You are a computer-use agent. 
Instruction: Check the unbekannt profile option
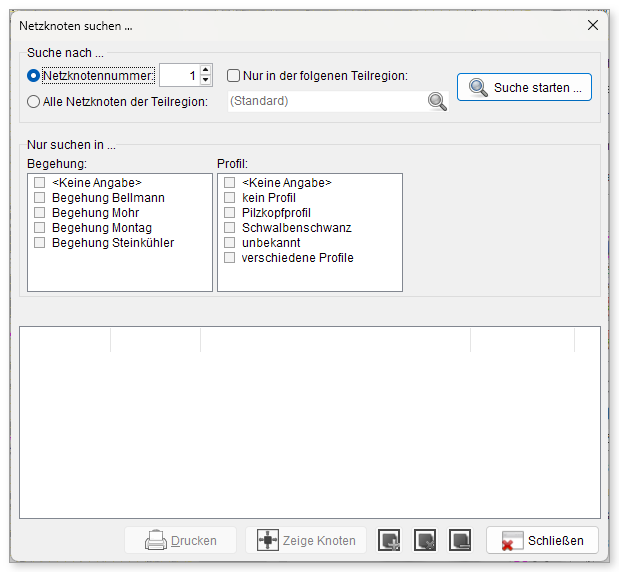point(229,242)
